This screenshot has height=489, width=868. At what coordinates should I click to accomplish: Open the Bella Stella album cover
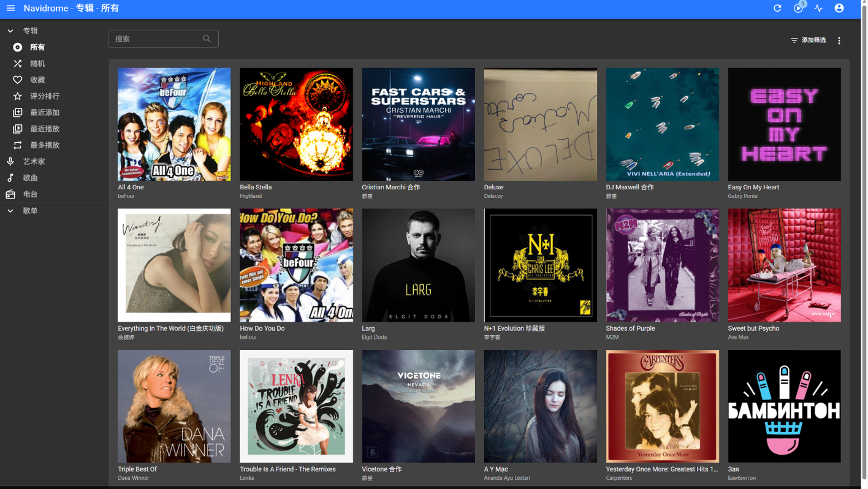click(x=296, y=124)
